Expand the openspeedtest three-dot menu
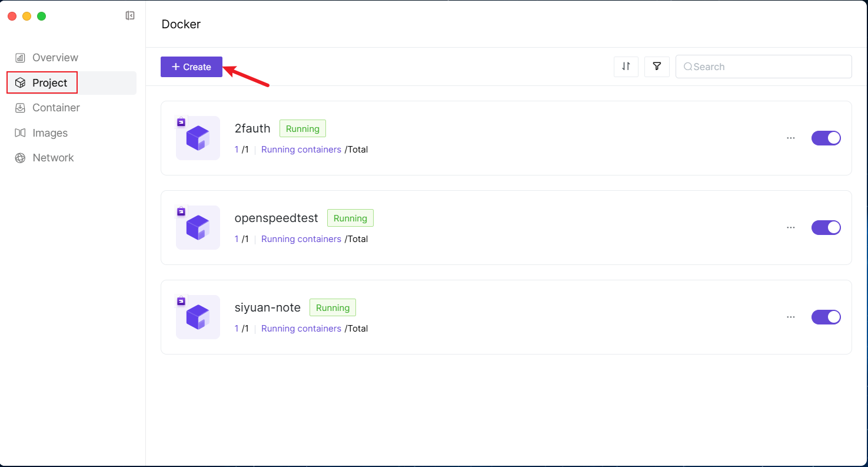The image size is (868, 467). coord(790,227)
